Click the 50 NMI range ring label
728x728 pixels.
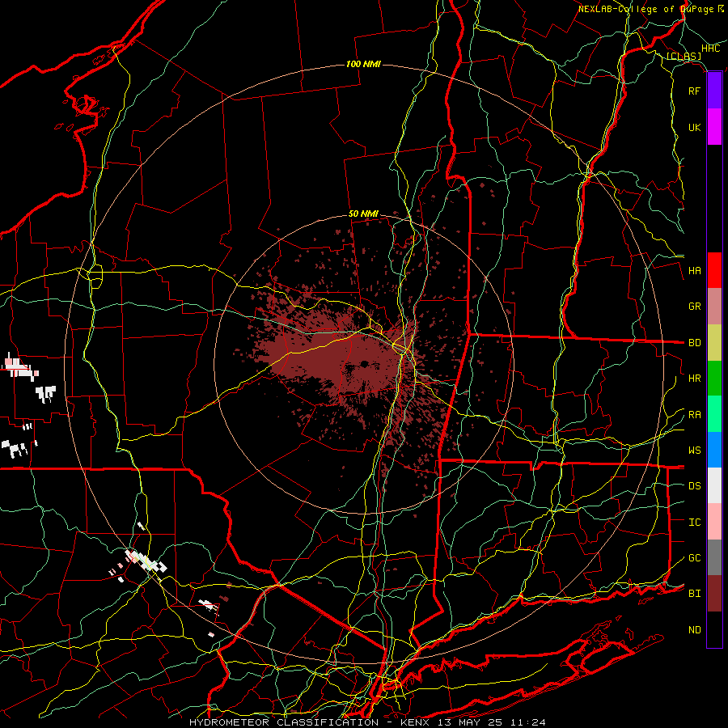click(363, 214)
